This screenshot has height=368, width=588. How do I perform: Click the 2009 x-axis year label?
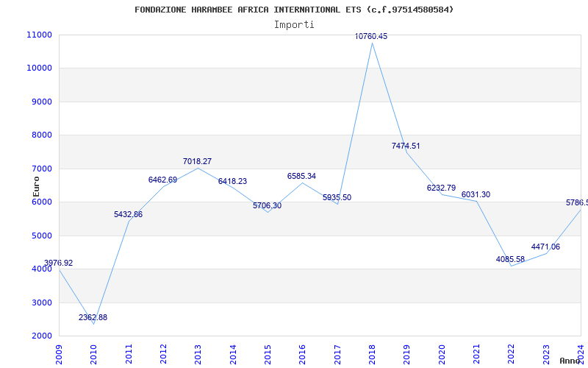59,355
